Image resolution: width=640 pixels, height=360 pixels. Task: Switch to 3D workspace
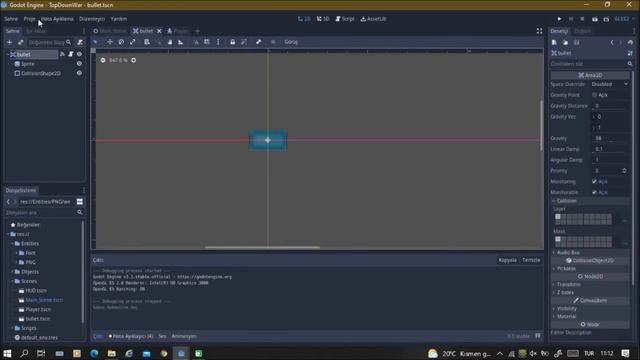click(x=323, y=19)
